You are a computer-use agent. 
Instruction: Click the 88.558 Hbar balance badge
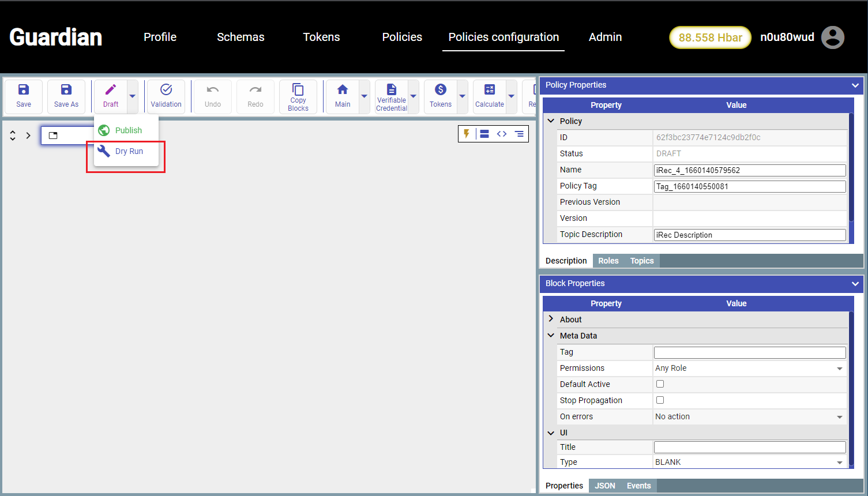[x=711, y=37]
